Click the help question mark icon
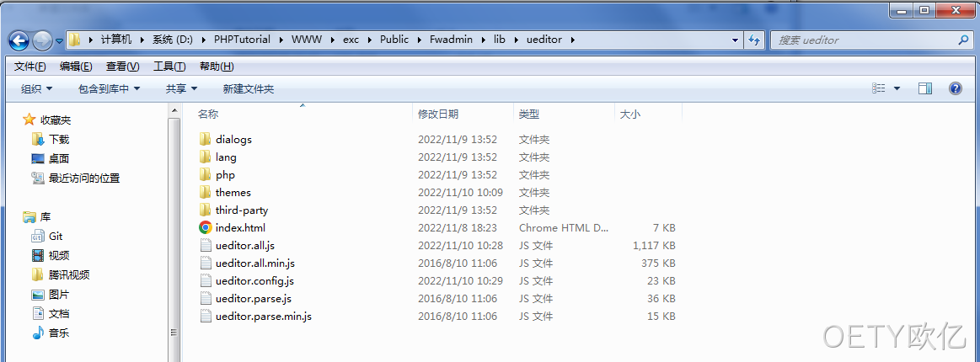The image size is (980, 362). coord(955,88)
